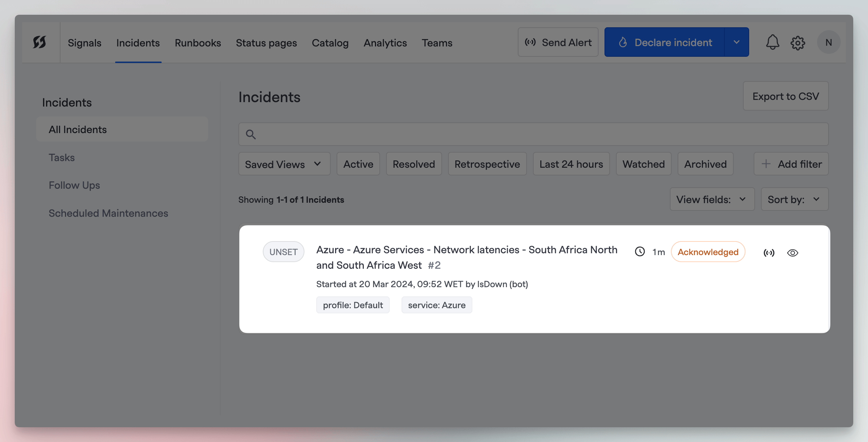Toggle Watched filter chip
868x442 pixels.
click(x=644, y=164)
